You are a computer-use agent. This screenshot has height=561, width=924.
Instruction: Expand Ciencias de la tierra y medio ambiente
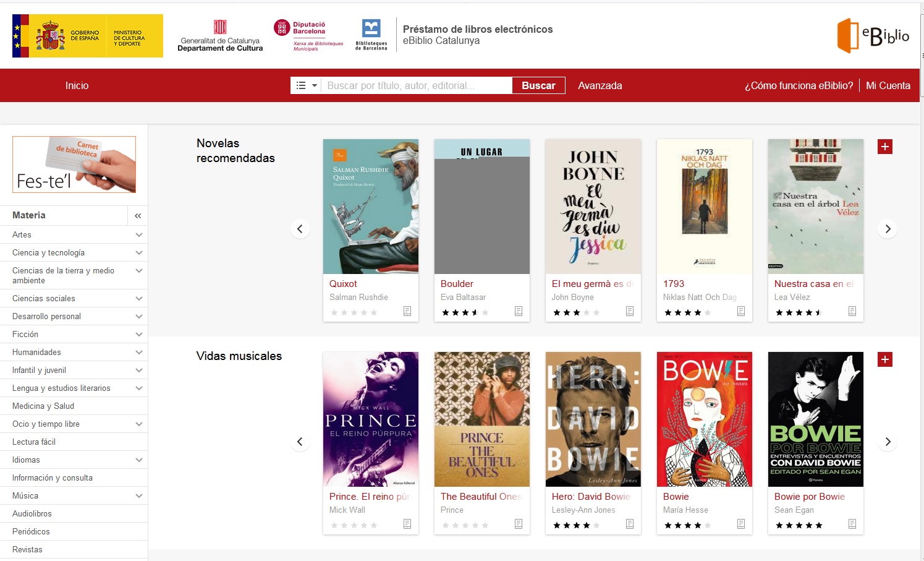(139, 271)
